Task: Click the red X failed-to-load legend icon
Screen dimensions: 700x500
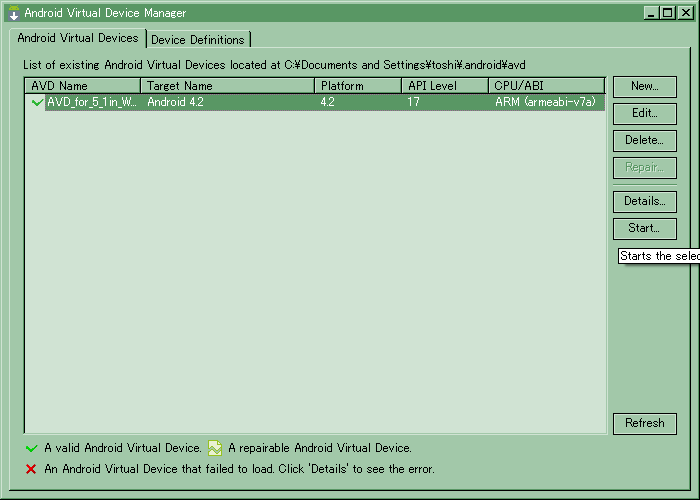Action: [x=31, y=469]
